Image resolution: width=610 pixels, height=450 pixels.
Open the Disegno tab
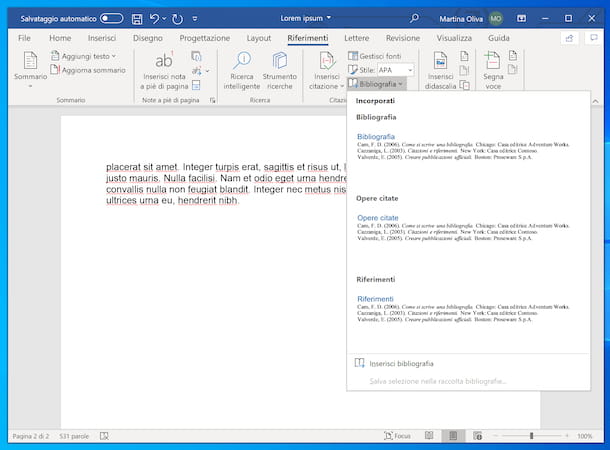point(148,38)
